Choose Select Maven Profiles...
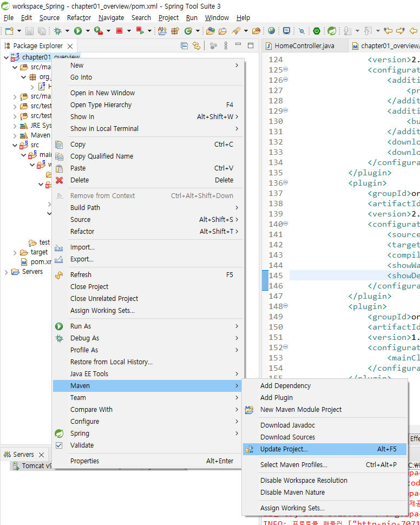Viewport: 420px width, 525px height. coord(325,465)
